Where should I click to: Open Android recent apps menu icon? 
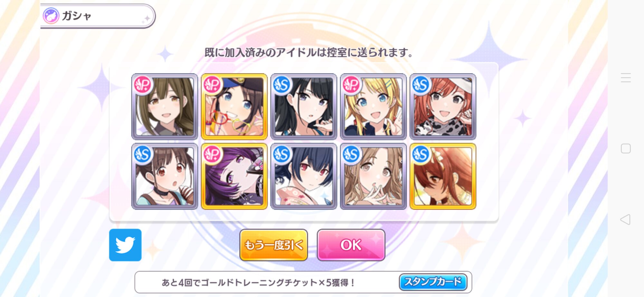626,78
